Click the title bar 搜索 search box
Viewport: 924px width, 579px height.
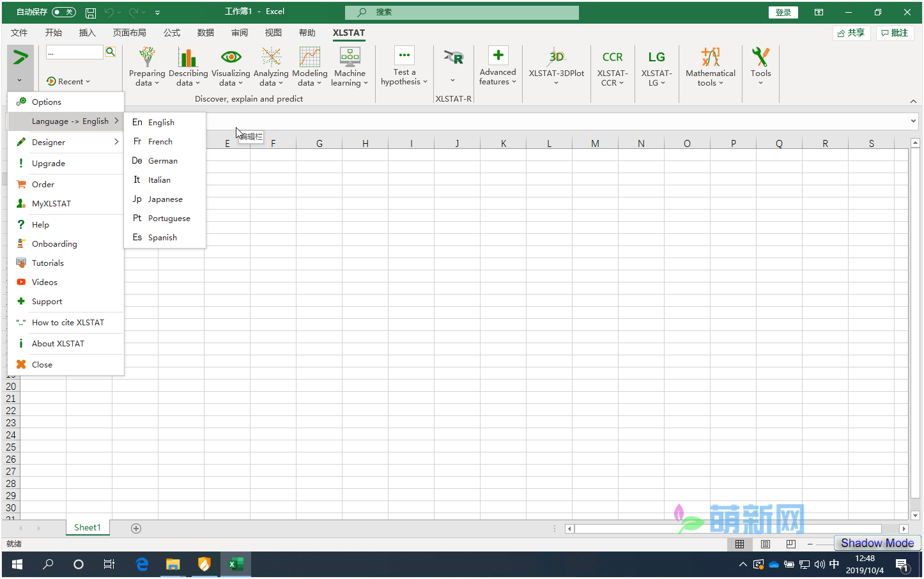461,12
